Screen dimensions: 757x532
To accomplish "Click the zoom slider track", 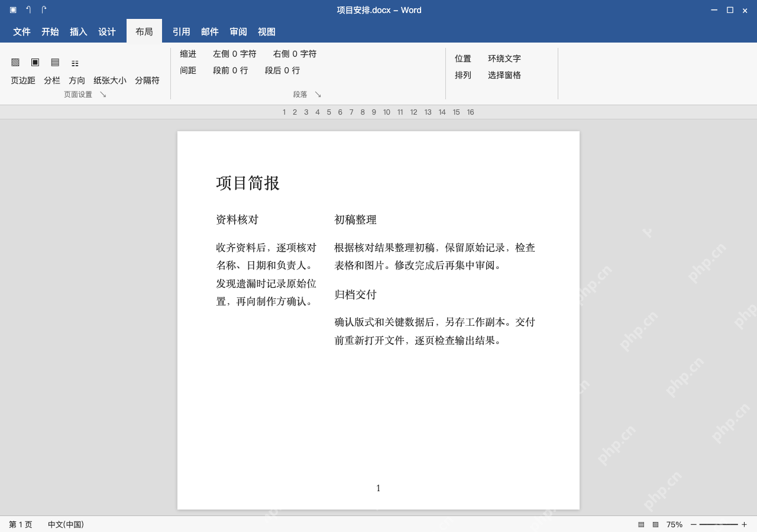I will 719,524.
